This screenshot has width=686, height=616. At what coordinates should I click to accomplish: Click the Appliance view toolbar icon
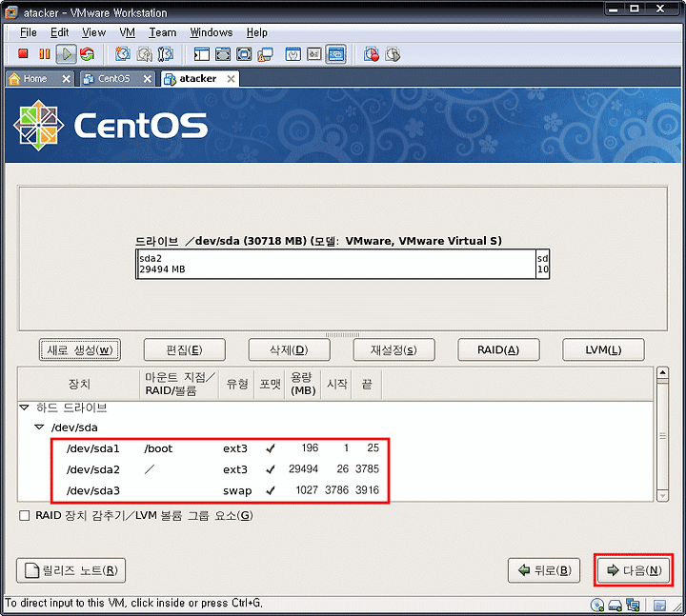pos(314,54)
